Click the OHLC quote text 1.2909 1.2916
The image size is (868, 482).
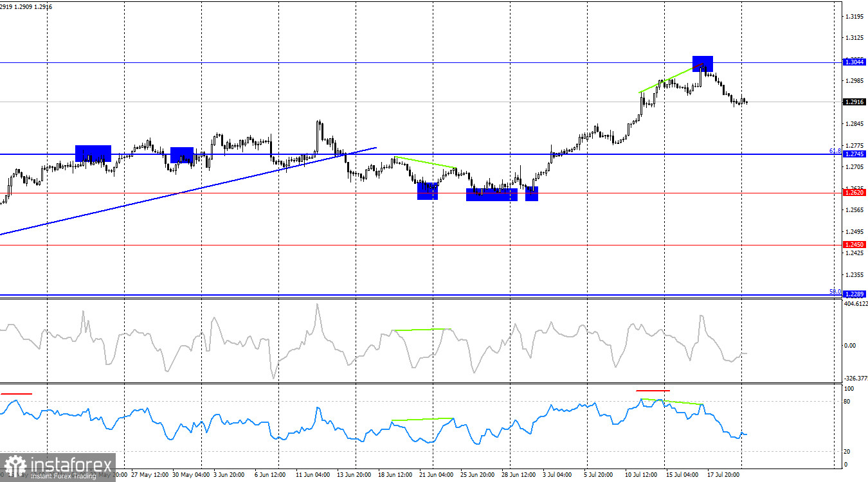(33, 6)
